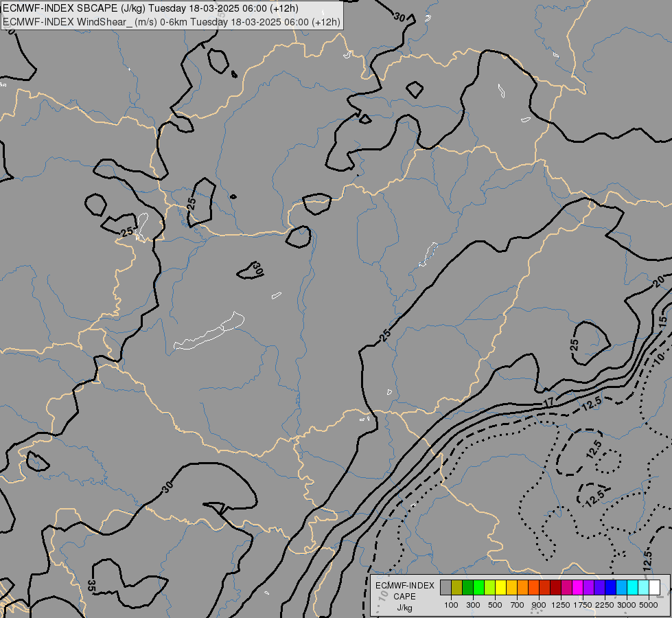Select the bright magenta CAPE legend swatch

coord(578,588)
